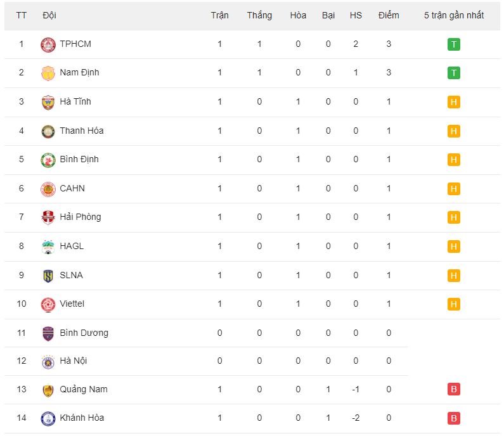Screen dimensions: 504x436
Task: Open the Khánh Hòa team link
Action: click(82, 418)
